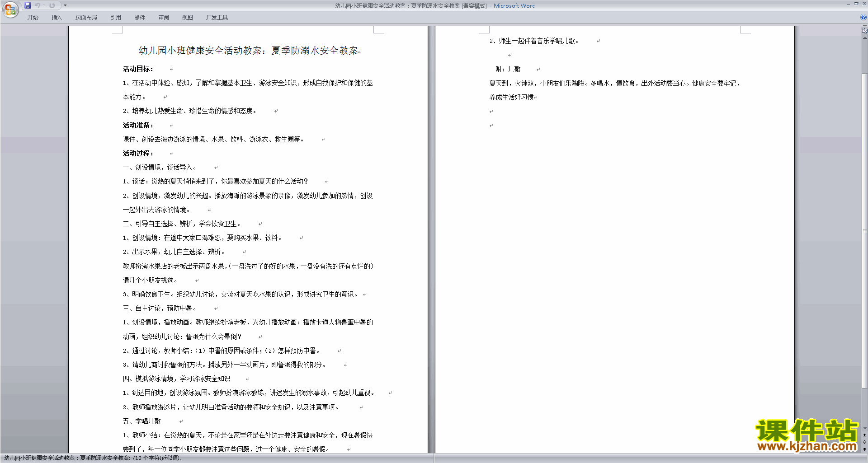Open the 页面布局 ribbon tab
Screen dimensions: 868x463
pyautogui.click(x=86, y=18)
